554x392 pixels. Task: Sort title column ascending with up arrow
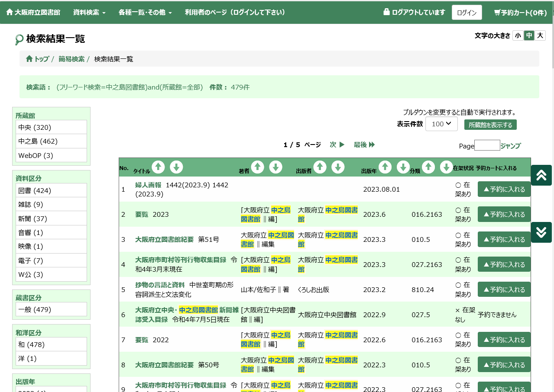click(158, 167)
